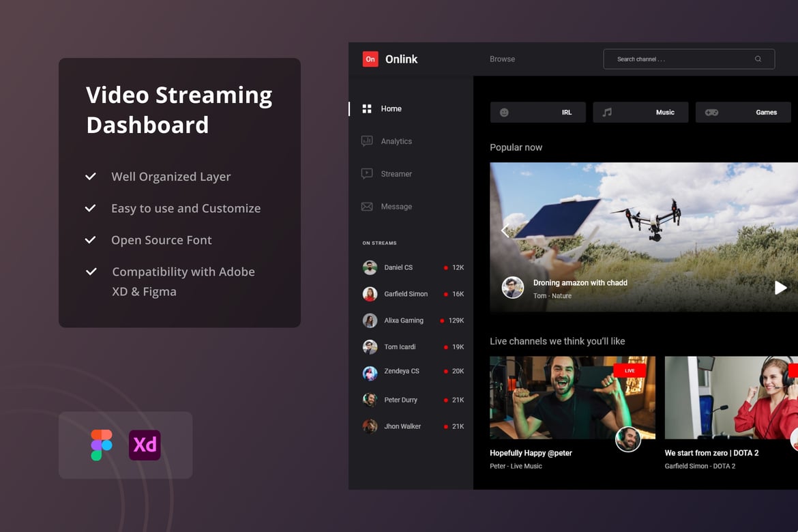Click the Music note icon
This screenshot has height=532, width=798.
tap(606, 112)
